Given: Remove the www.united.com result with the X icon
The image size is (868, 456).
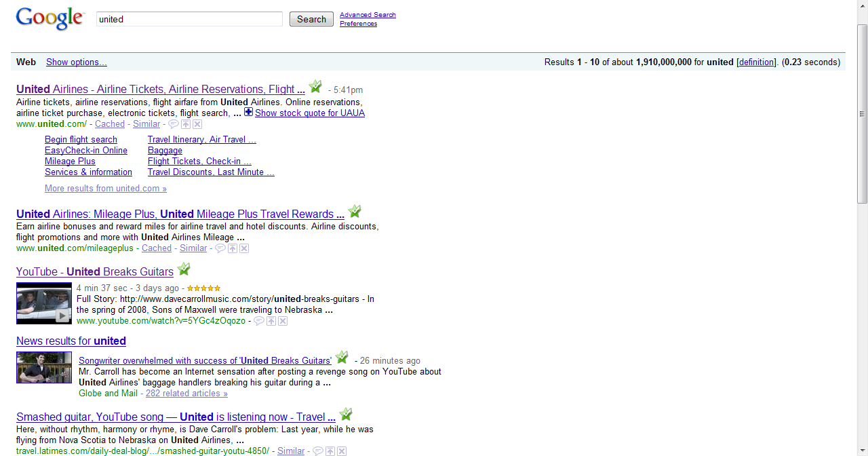Looking at the screenshot, I should [197, 124].
